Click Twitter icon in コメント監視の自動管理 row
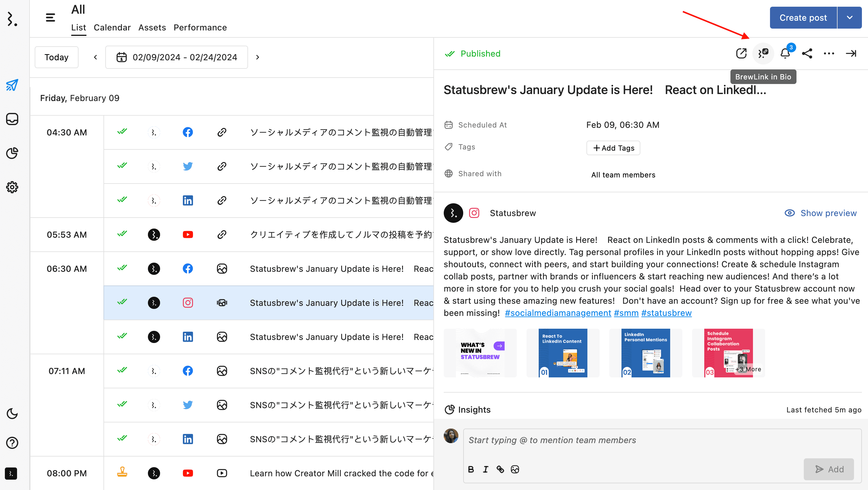 (188, 166)
